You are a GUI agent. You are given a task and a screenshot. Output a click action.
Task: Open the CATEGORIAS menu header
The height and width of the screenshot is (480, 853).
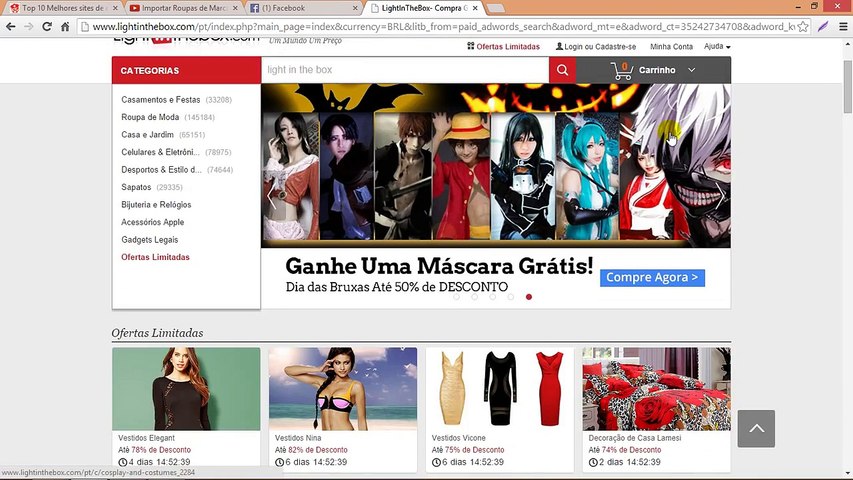tap(186, 71)
